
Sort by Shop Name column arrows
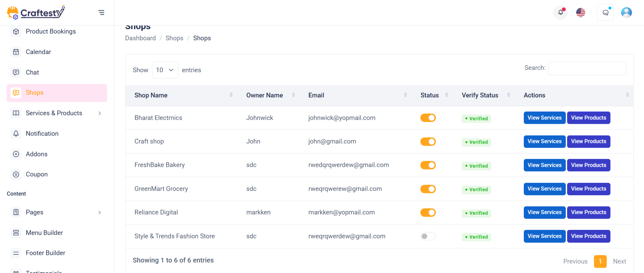[231, 95]
